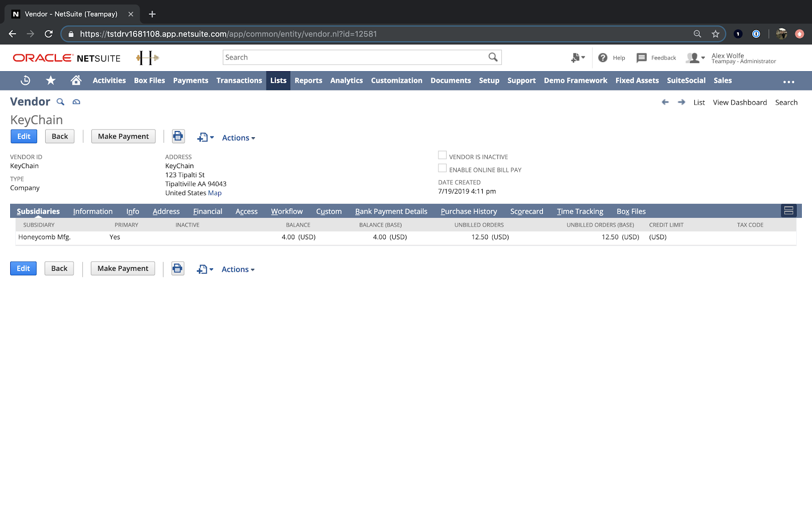Click the Honeycomb Mfg. subsidiary row
The height and width of the screenshot is (508, 812).
click(x=406, y=237)
